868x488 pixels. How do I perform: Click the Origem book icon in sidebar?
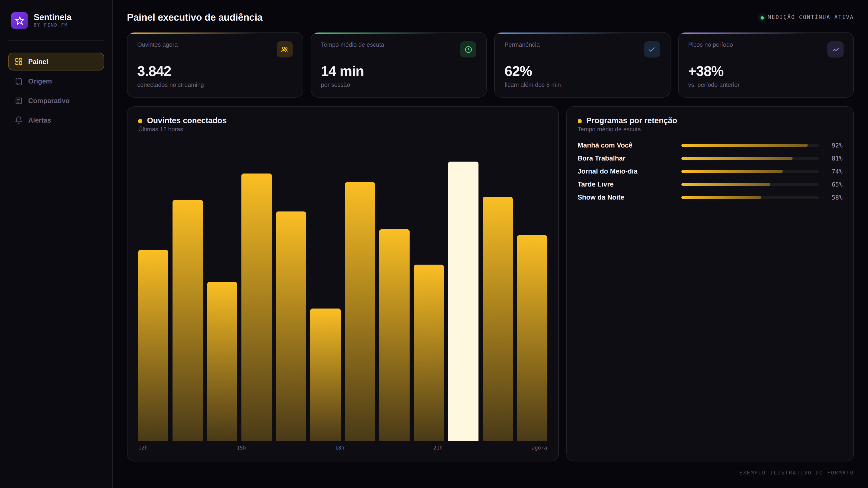(x=19, y=81)
